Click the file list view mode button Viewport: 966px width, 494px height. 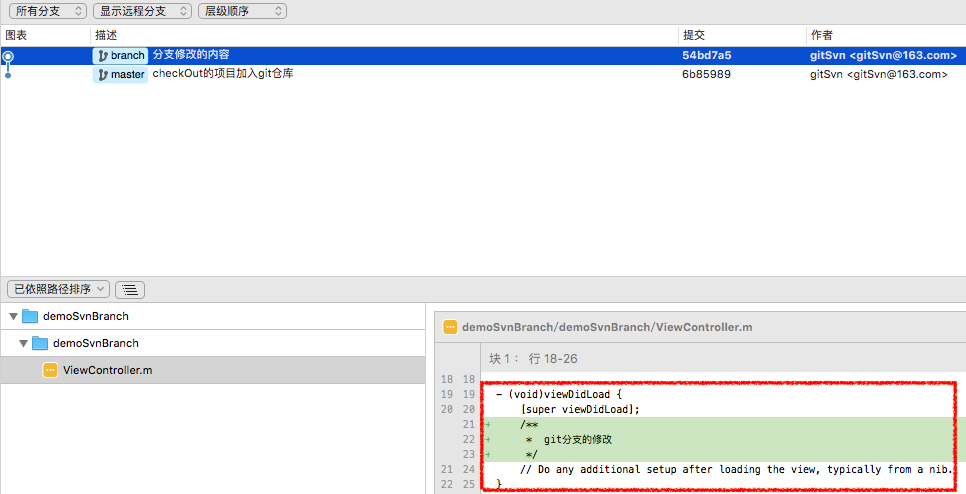point(130,290)
